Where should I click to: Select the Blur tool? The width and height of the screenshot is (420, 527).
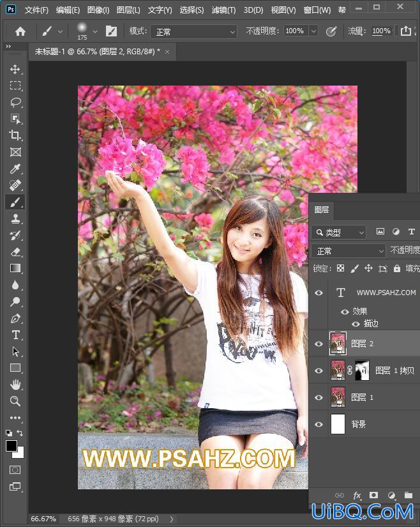click(x=15, y=285)
